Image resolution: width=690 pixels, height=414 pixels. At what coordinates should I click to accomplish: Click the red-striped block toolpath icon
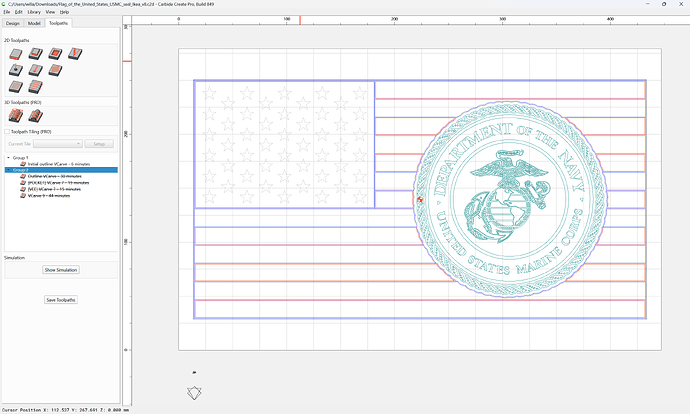click(36, 87)
